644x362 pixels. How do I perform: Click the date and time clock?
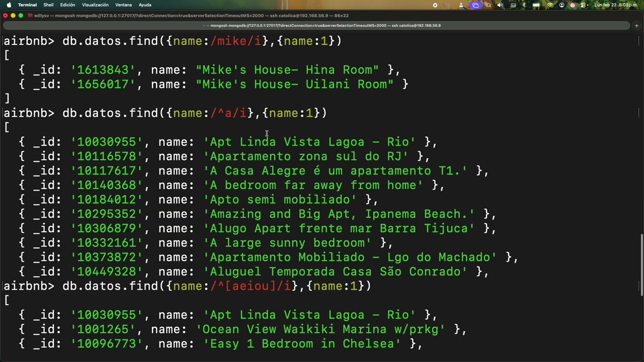click(x=616, y=5)
